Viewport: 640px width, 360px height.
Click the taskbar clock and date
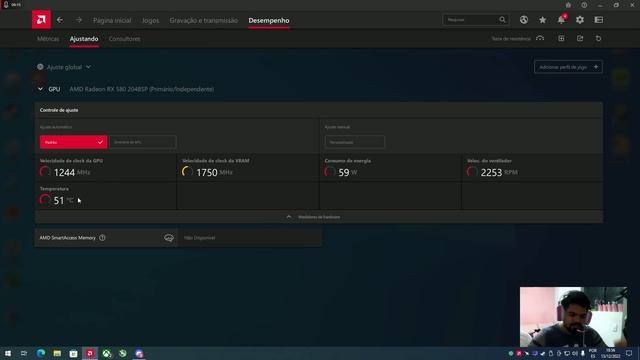click(x=610, y=353)
